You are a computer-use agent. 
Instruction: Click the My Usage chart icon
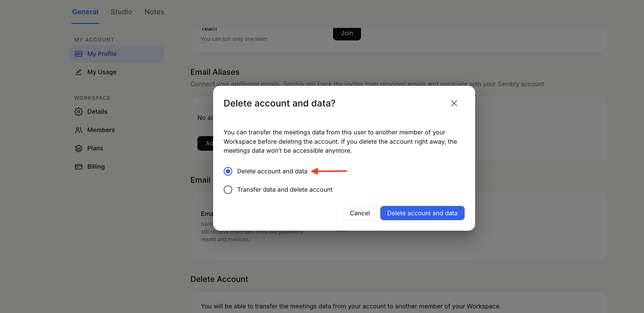click(79, 72)
